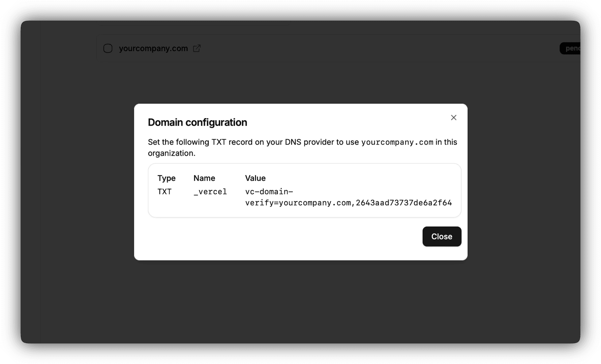Click the Name column header in the table
This screenshot has height=364, width=601.
[x=204, y=178]
